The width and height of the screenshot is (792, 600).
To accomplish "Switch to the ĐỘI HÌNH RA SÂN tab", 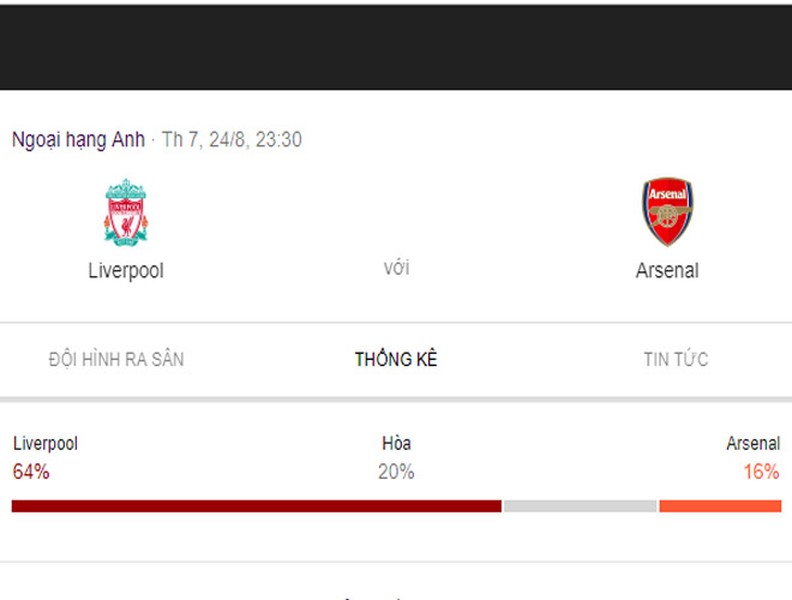I will pyautogui.click(x=116, y=359).
